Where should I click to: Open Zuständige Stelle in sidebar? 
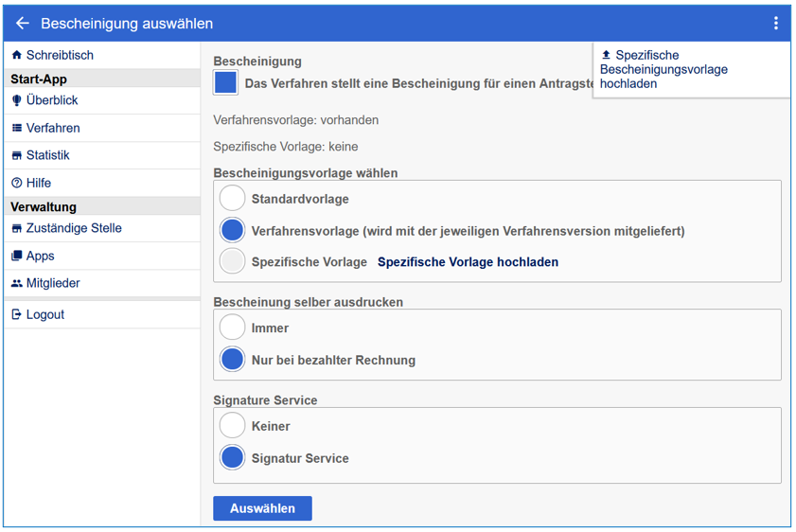point(74,228)
